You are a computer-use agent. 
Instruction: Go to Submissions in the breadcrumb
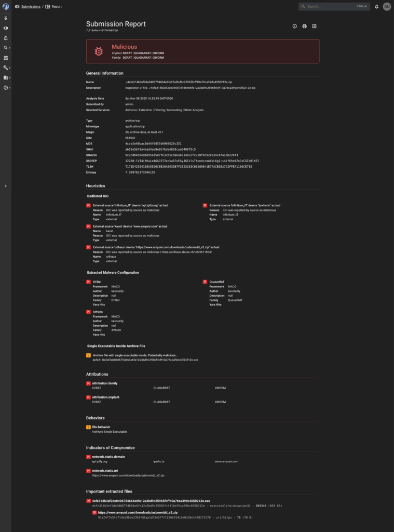(x=31, y=7)
